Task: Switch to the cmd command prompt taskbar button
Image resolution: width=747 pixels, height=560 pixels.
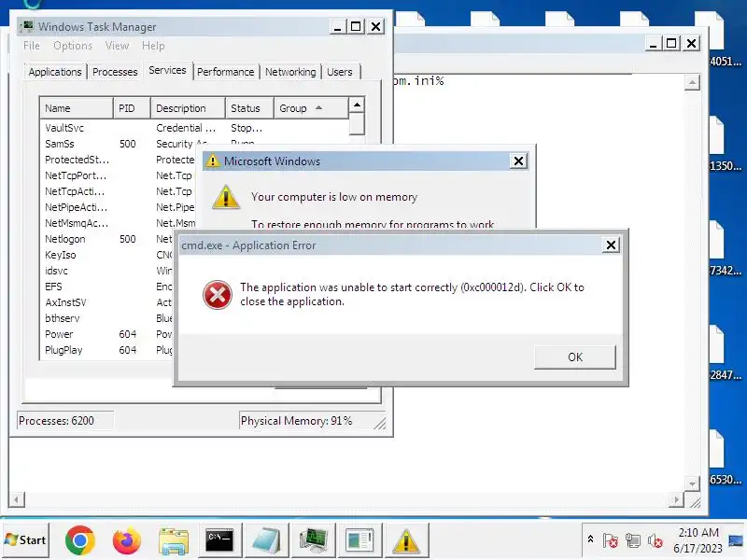Action: tap(219, 540)
